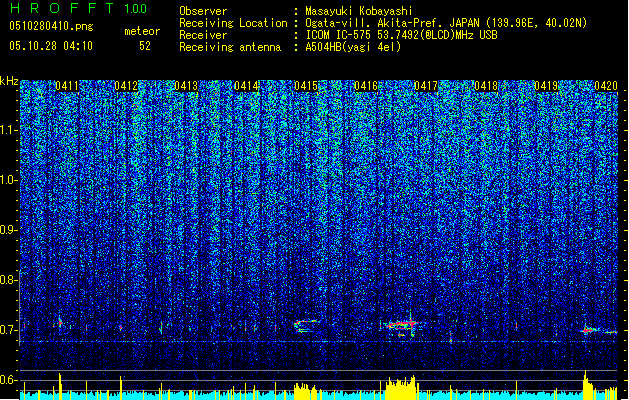Select the Ogata-vill. Akita-Pref. JAPAN location text
Viewport: 629px width, 400px height.
pos(446,23)
